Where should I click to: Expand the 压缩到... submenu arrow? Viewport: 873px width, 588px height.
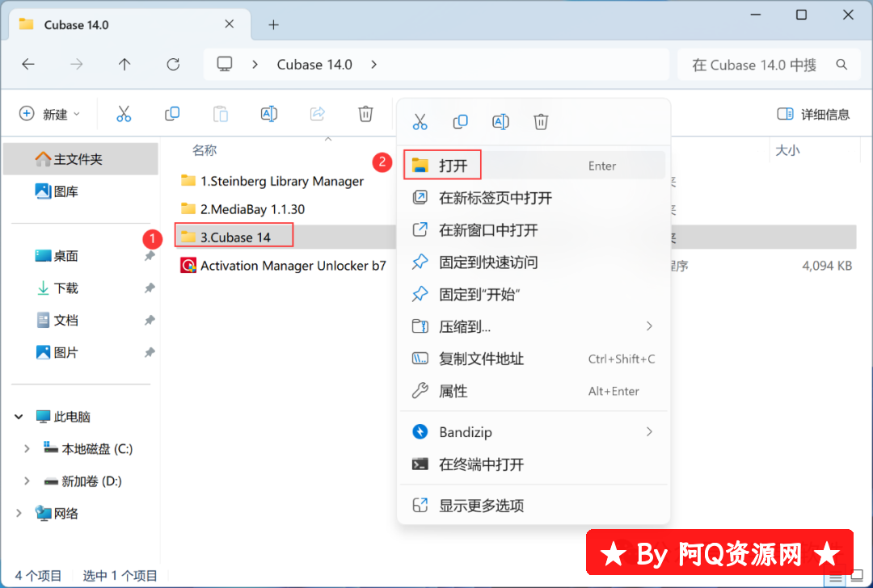pyautogui.click(x=649, y=326)
